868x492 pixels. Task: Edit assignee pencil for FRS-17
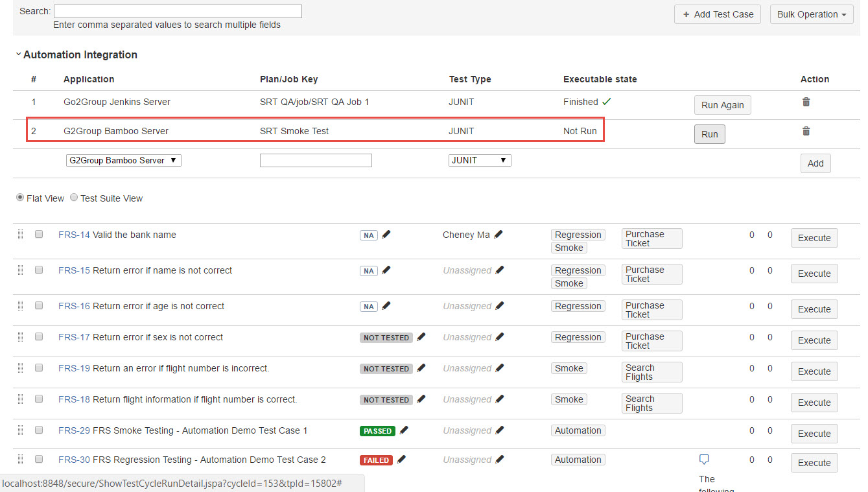click(499, 337)
